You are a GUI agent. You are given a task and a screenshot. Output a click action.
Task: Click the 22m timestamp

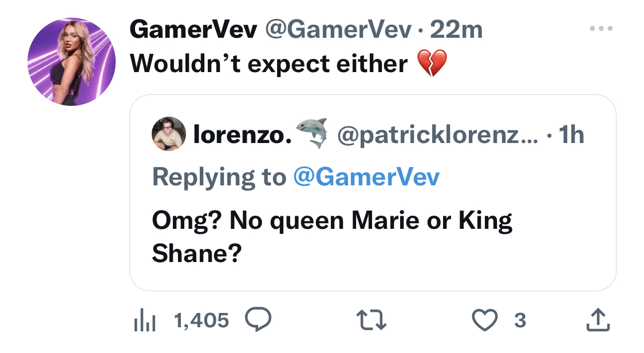[x=456, y=30]
